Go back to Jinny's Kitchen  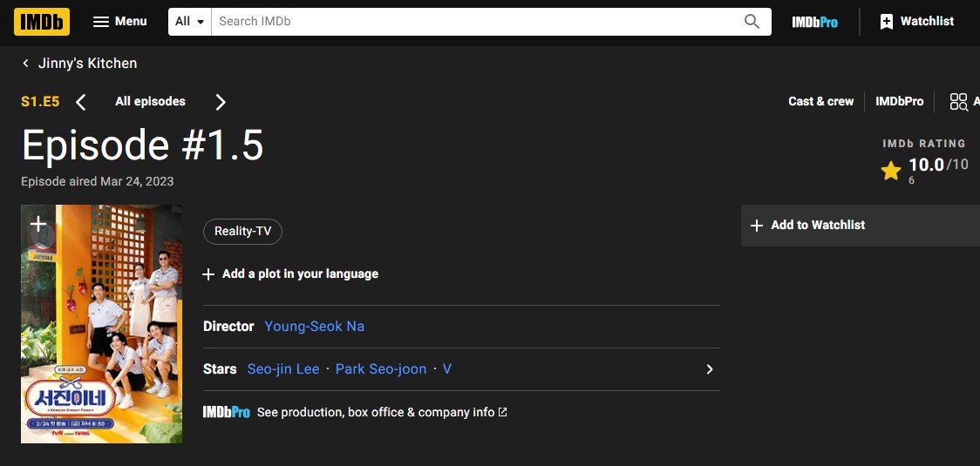click(79, 63)
